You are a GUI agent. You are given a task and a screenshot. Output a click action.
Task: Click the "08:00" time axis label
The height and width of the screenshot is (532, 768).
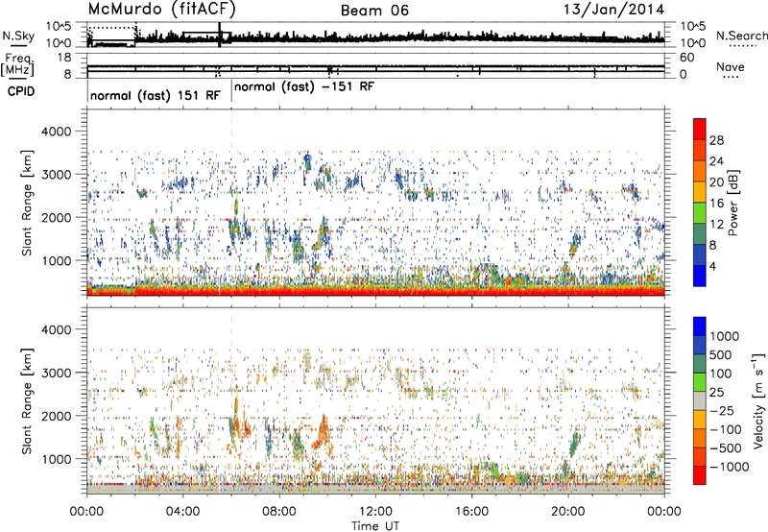point(279,512)
